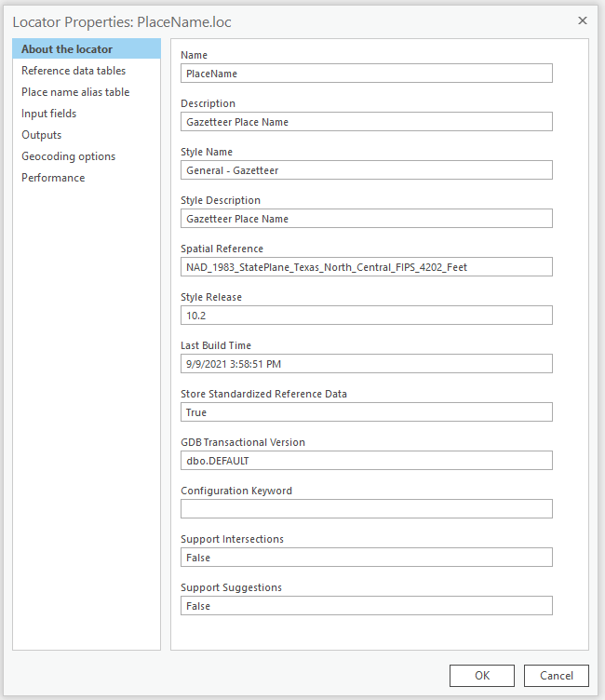Viewport: 605px width, 700px height.
Task: Open the Performance page
Action: tap(53, 178)
